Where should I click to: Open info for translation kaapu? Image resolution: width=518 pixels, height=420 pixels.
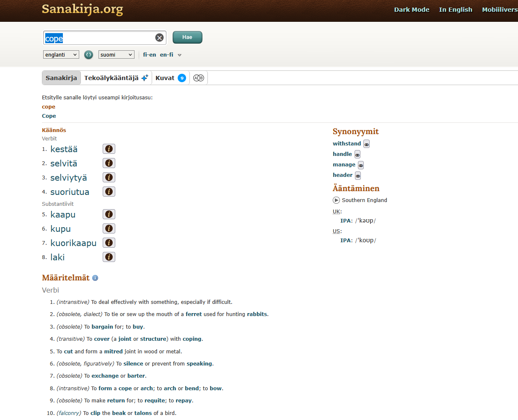(109, 214)
